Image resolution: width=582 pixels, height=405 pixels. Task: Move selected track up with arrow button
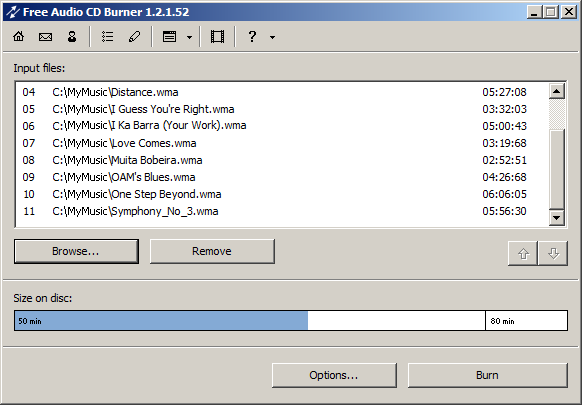tap(523, 254)
